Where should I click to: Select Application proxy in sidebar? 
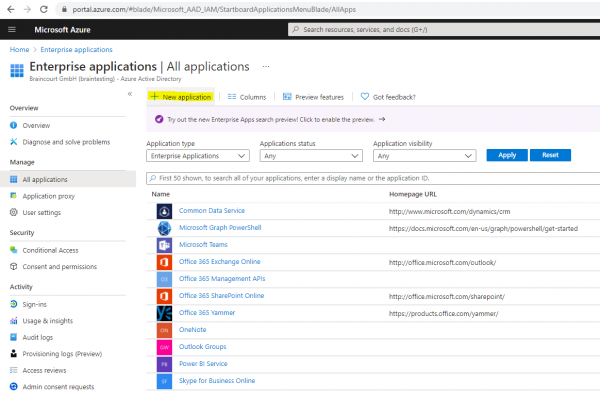[48, 196]
